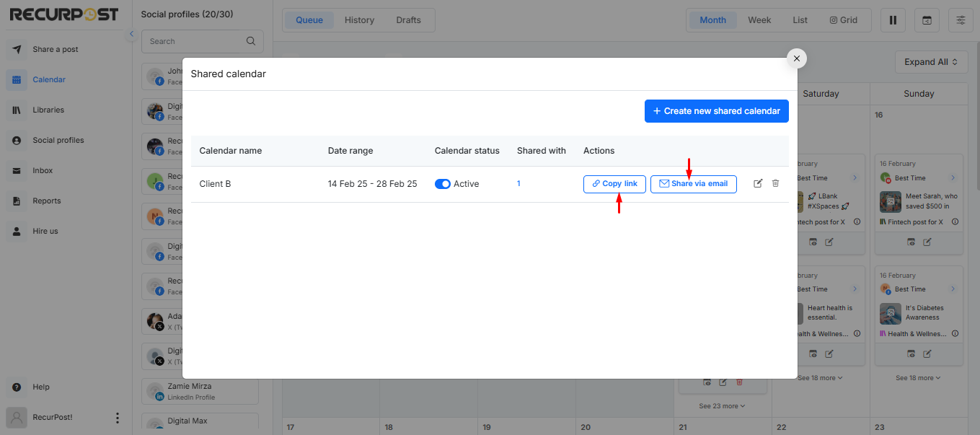Copy link for Client B calendar

click(614, 184)
